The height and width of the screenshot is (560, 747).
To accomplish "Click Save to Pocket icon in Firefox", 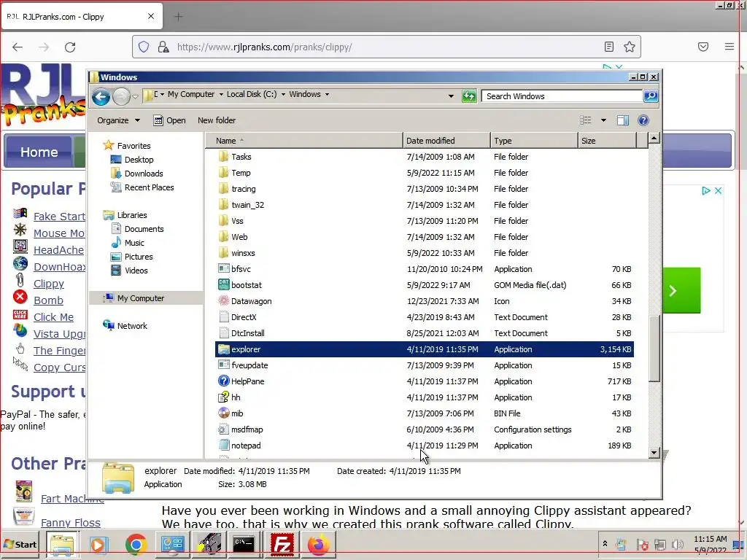I will pos(703,47).
